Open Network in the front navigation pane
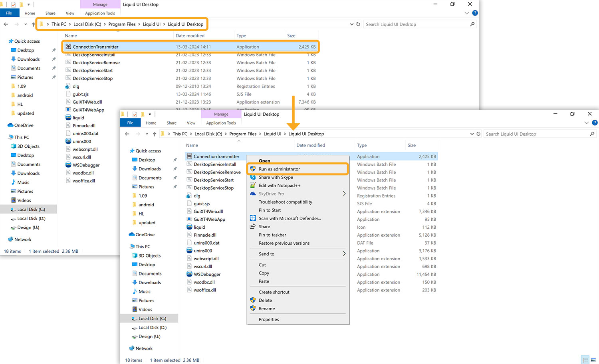599x364 pixels. pos(144,348)
